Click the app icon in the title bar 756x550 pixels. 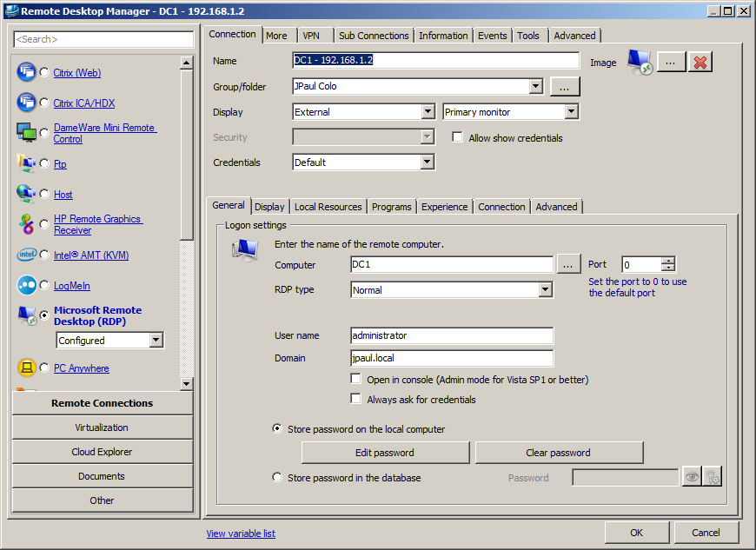coord(11,11)
